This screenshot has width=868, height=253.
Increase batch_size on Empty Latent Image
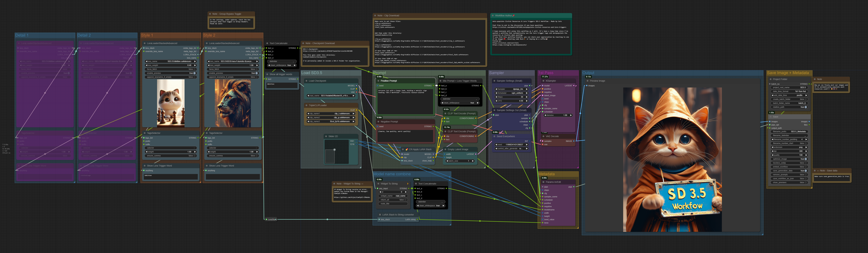click(473, 161)
